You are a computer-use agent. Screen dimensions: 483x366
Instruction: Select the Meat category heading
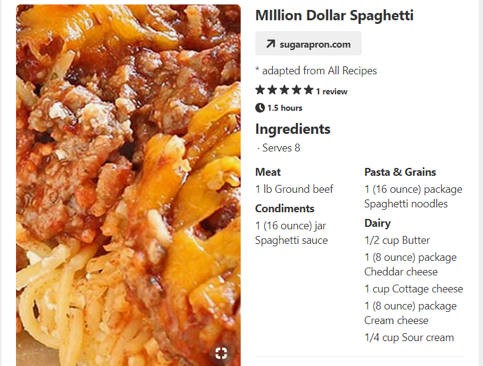coord(268,172)
